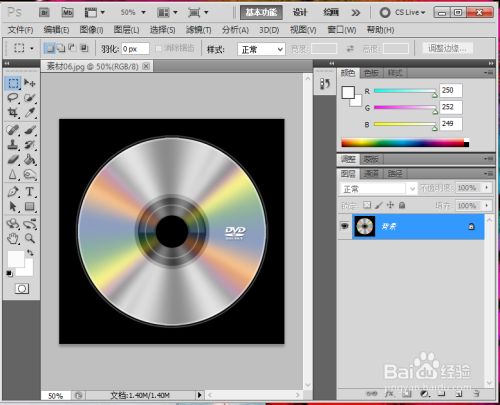Click the 调整边缘 refine edge button
The image size is (500, 405).
click(x=448, y=49)
